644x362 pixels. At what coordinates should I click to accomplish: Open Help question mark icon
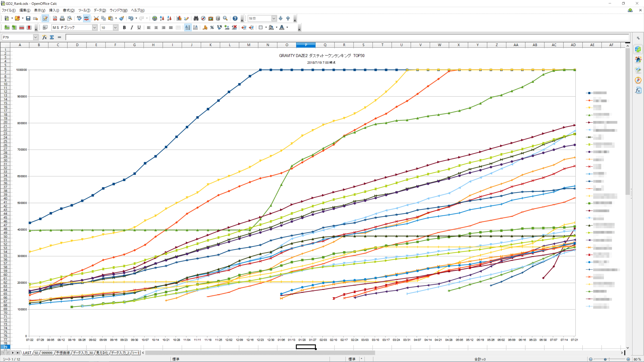coord(235,18)
